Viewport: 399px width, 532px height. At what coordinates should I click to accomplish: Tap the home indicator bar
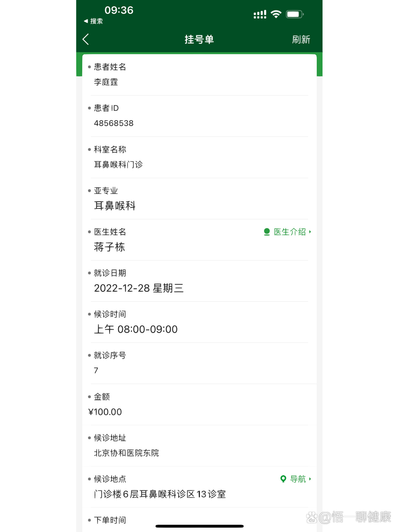[199, 526]
